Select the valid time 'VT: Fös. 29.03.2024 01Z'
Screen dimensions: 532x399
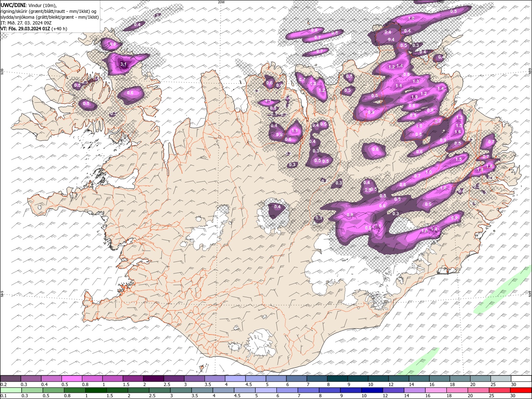pyautogui.click(x=25, y=29)
